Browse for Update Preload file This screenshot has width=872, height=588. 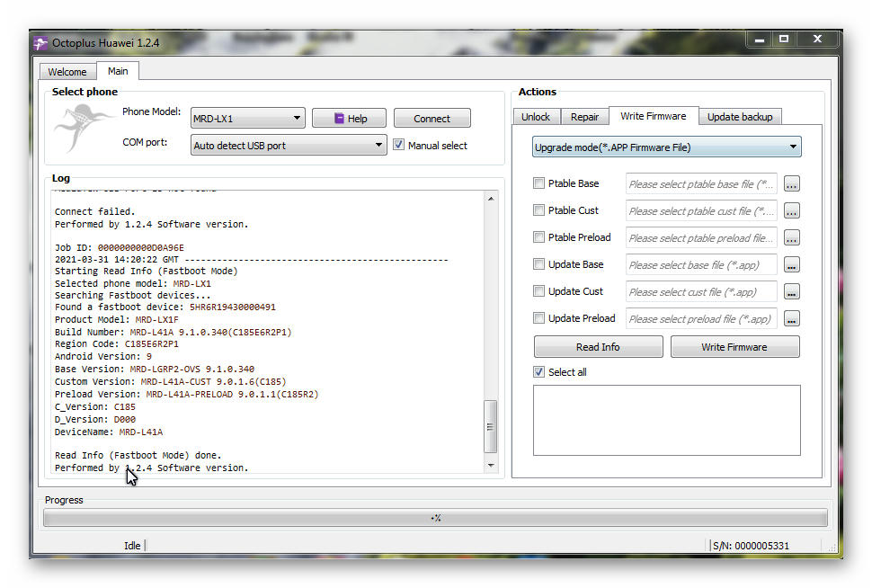(x=791, y=319)
